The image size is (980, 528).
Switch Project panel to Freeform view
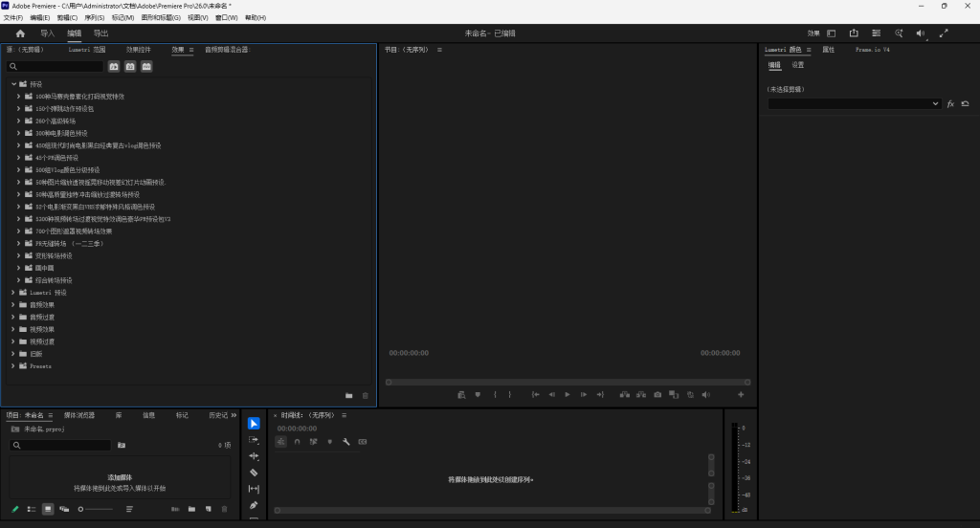coord(64,509)
